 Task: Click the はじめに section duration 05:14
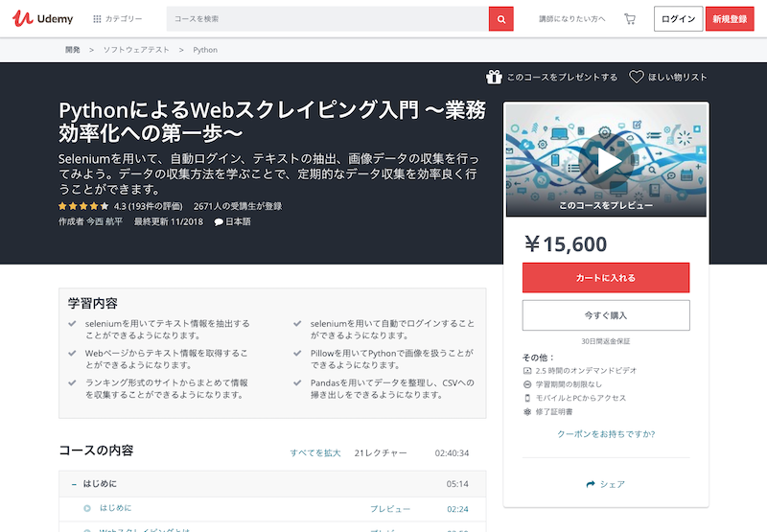(x=457, y=484)
